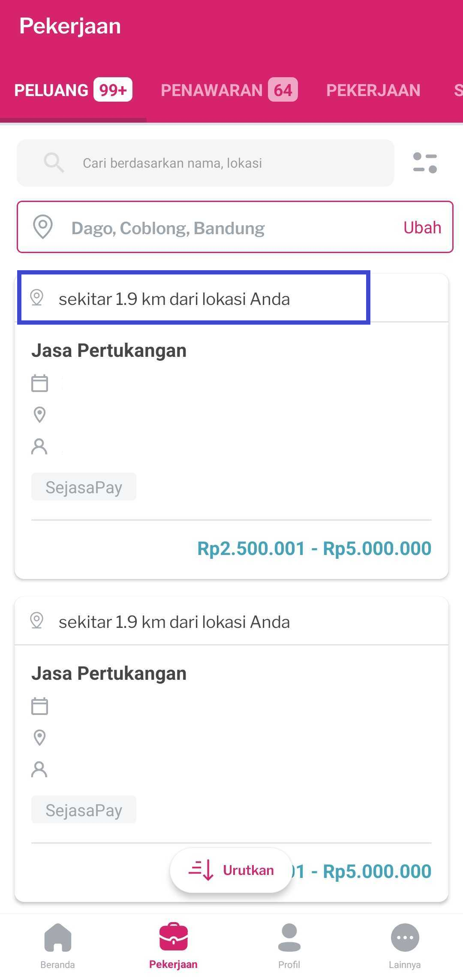Tap the calendar icon in first job card

(39, 383)
